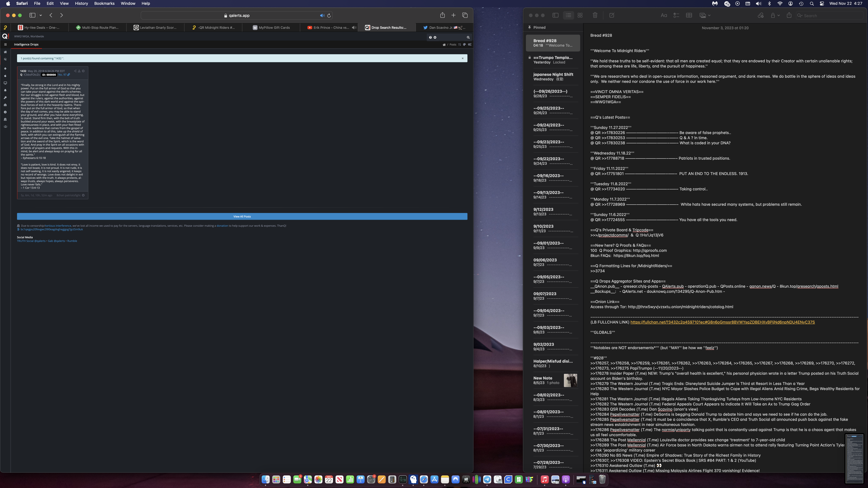Open the qalerts sidebar hamburger menu
This screenshot has height=488, width=868.
click(5, 44)
